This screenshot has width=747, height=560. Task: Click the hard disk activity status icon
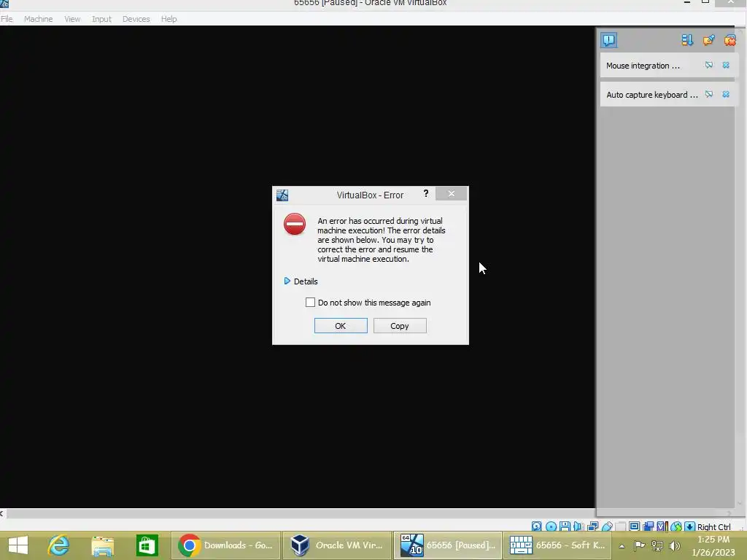coord(536,526)
